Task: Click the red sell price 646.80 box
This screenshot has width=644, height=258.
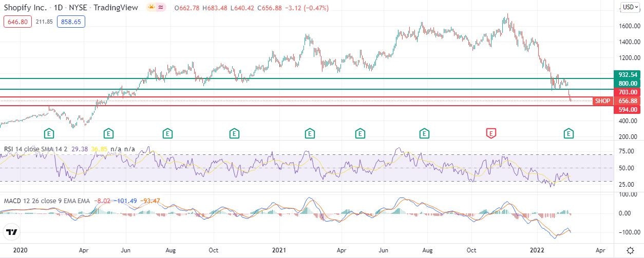Action: coord(17,22)
